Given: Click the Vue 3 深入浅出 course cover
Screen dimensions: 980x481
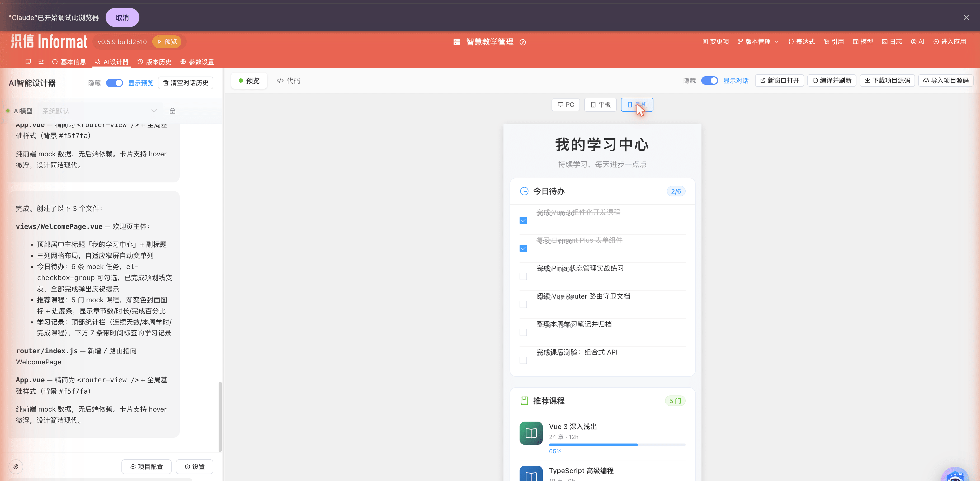Looking at the screenshot, I should pos(531,433).
